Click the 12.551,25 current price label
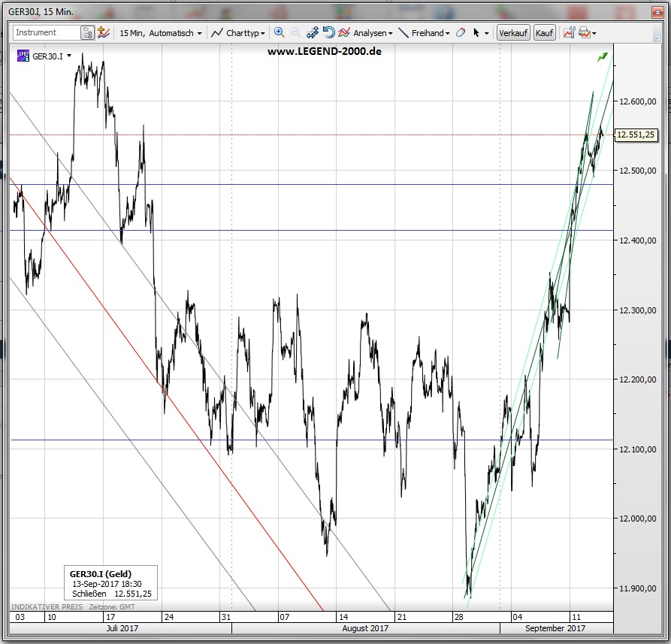This screenshot has height=644, width=671. pos(636,135)
